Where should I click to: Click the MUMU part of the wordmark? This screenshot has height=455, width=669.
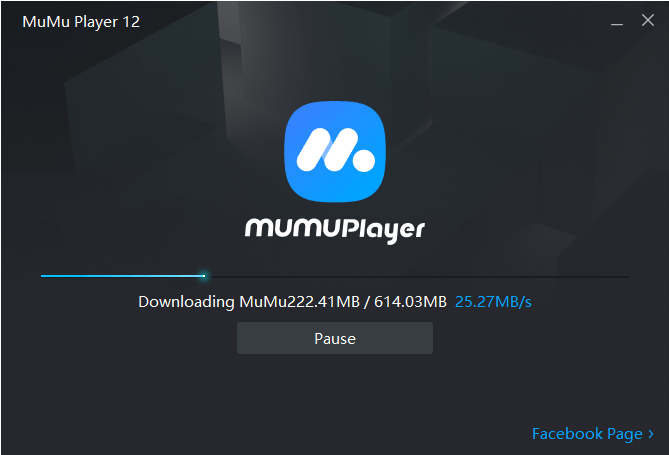293,228
